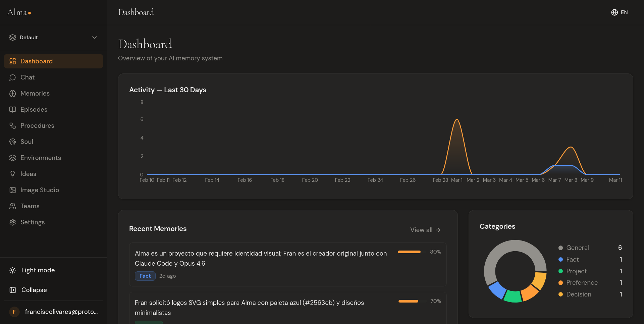Click the Memories brain icon
This screenshot has width=644, height=324.
point(13,93)
